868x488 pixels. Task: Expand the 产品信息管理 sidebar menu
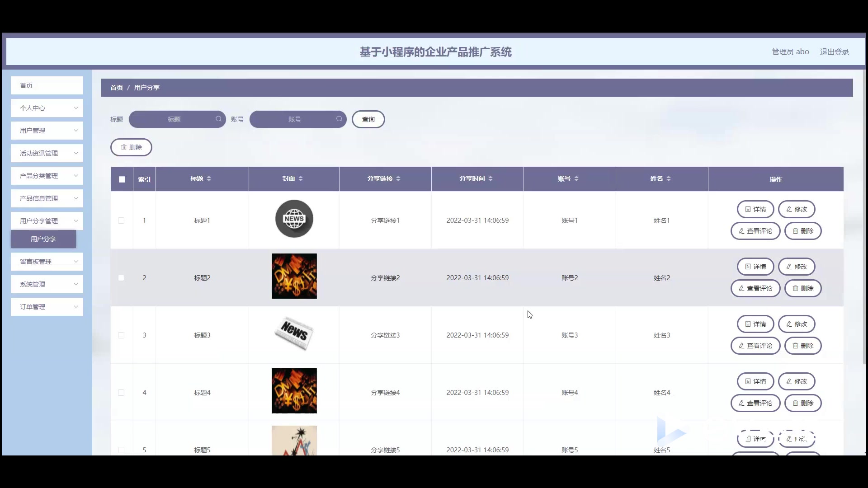coord(47,198)
